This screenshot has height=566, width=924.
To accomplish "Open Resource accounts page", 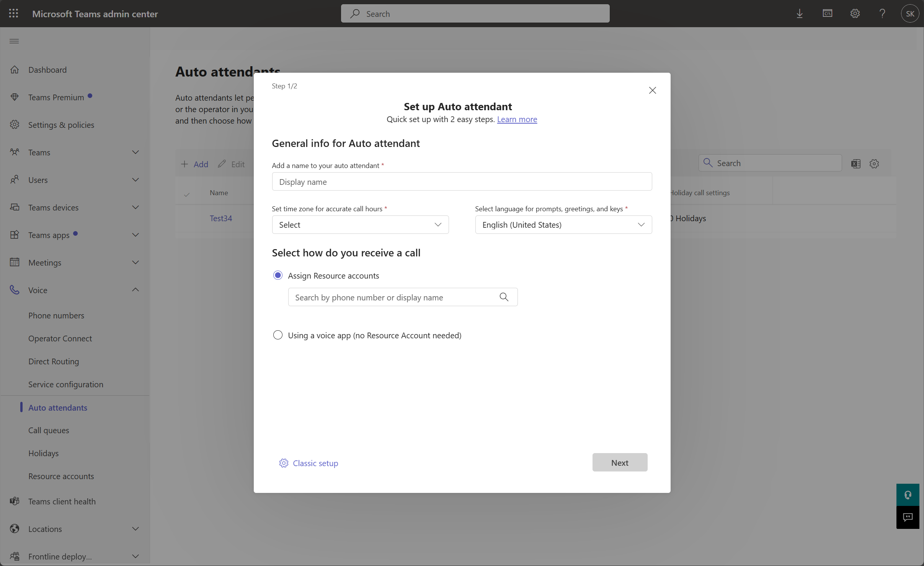I will coord(61,476).
